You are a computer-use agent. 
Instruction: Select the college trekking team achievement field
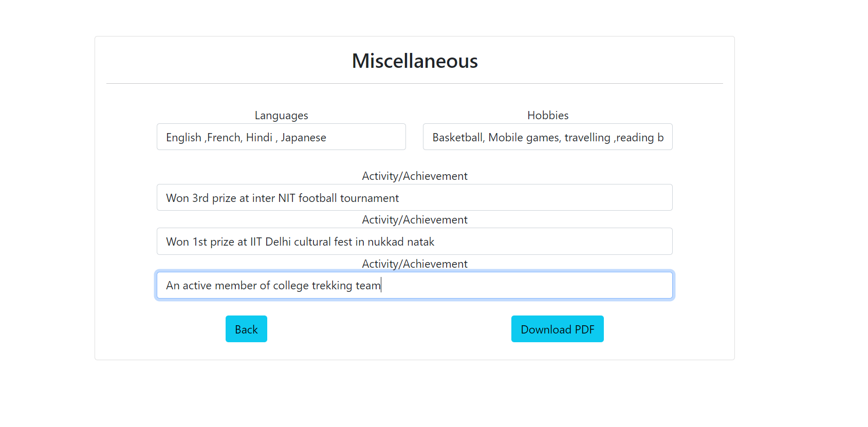415,285
